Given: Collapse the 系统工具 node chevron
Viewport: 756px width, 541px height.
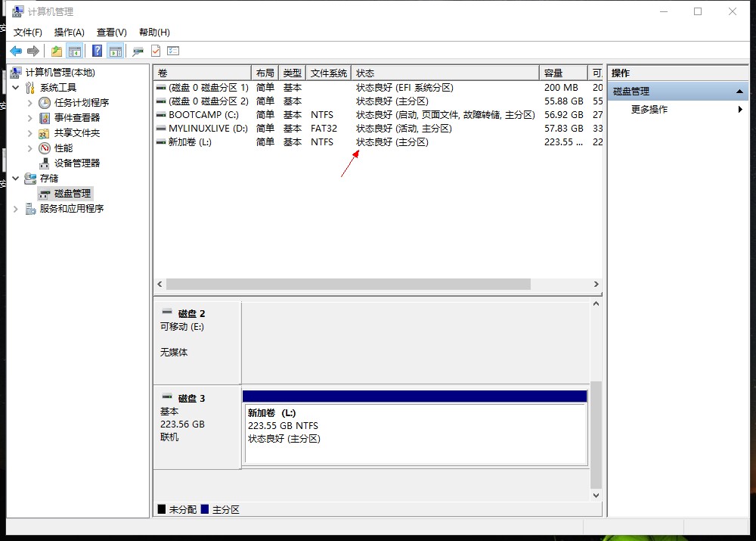Looking at the screenshot, I should (16, 87).
